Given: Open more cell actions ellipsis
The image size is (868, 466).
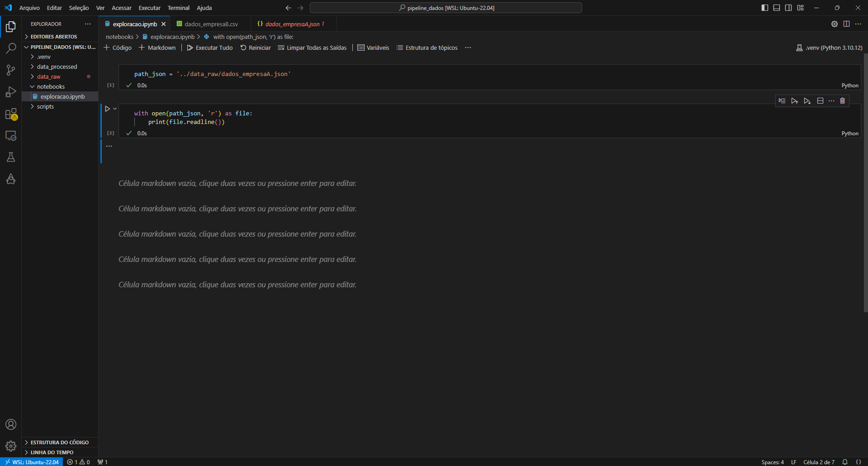Looking at the screenshot, I should [x=831, y=101].
